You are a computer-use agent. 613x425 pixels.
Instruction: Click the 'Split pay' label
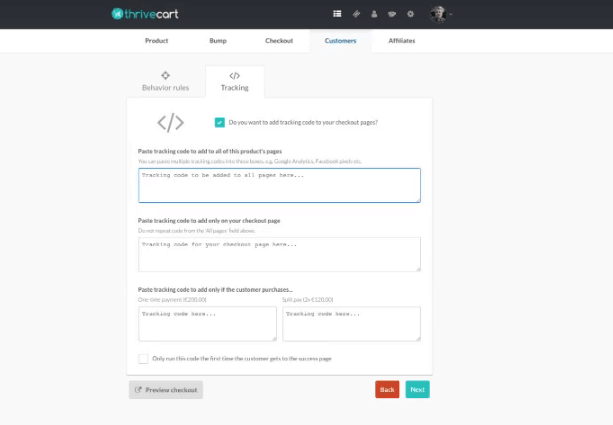click(308, 300)
